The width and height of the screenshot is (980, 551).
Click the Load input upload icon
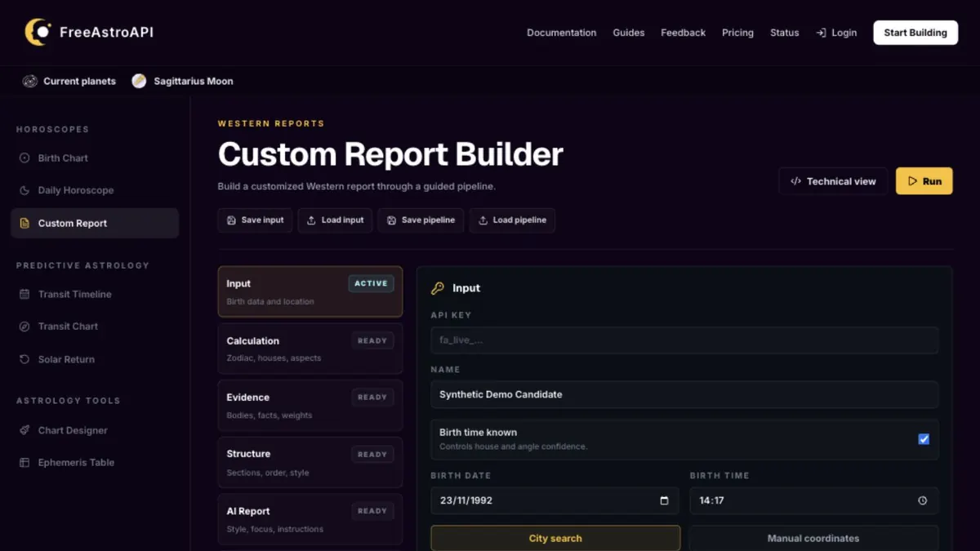point(311,220)
